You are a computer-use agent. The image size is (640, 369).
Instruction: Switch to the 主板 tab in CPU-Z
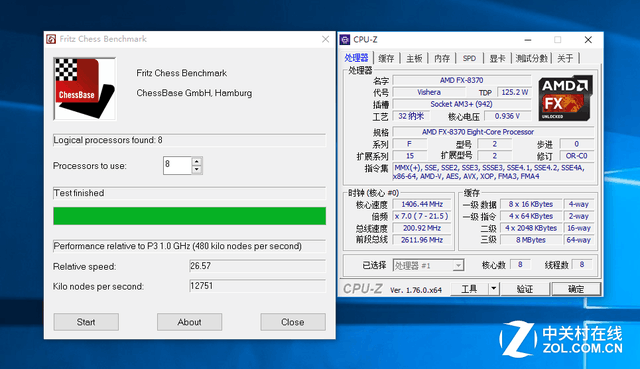414,58
